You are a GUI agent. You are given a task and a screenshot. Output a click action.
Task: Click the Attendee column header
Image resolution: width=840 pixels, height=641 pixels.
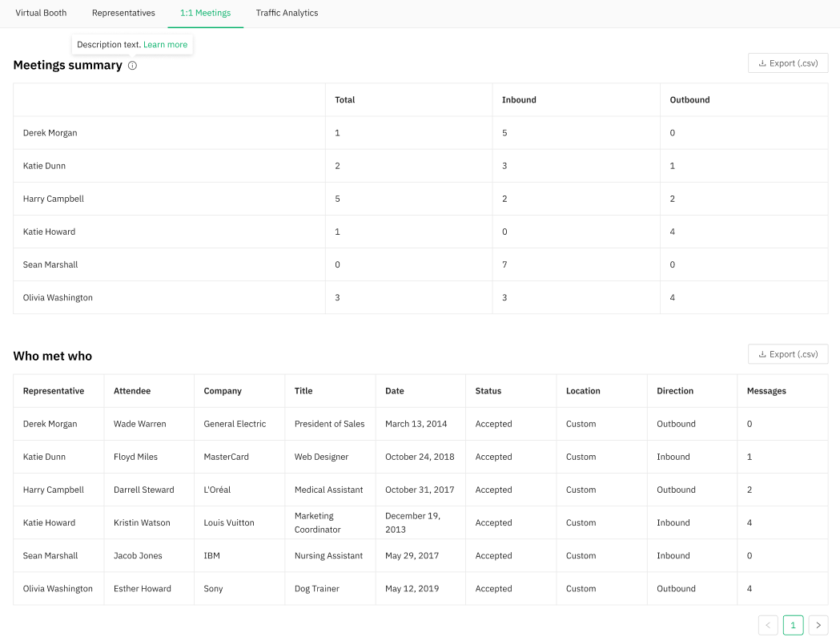[132, 391]
